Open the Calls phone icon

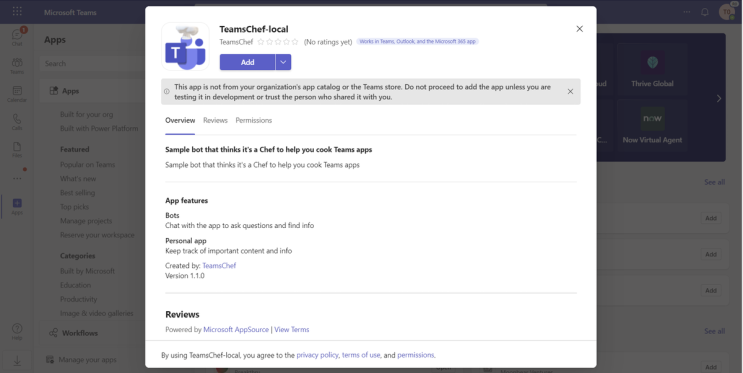click(x=17, y=121)
